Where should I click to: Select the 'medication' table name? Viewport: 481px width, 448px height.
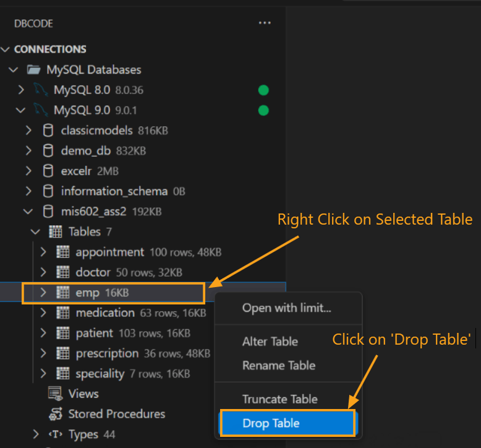pyautogui.click(x=105, y=313)
